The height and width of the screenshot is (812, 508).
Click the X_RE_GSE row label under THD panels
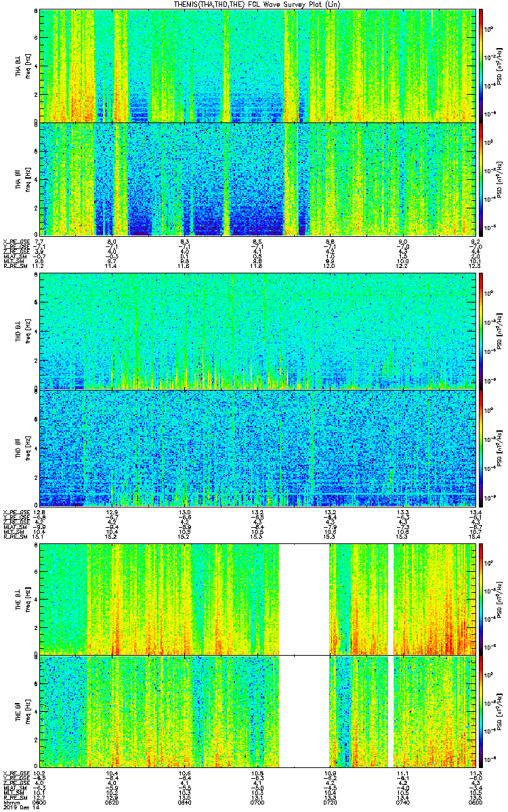click(x=15, y=512)
